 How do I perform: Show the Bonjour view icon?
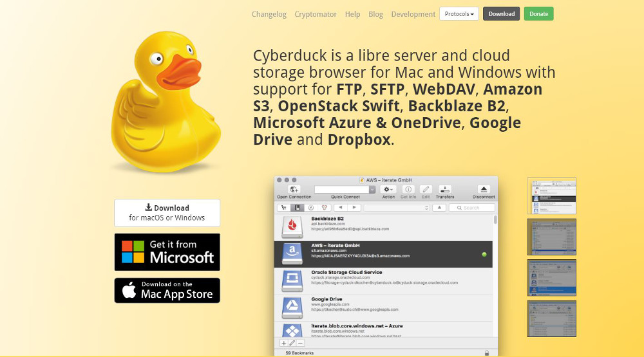324,208
